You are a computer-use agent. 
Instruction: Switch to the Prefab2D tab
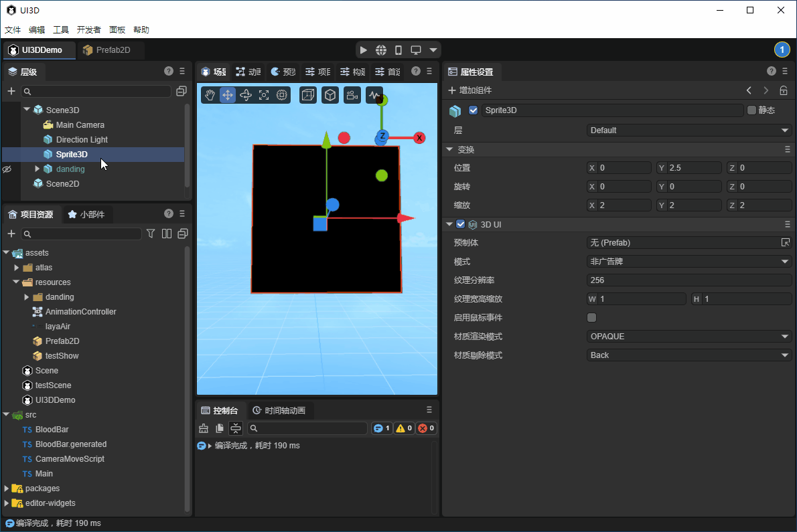click(x=107, y=50)
